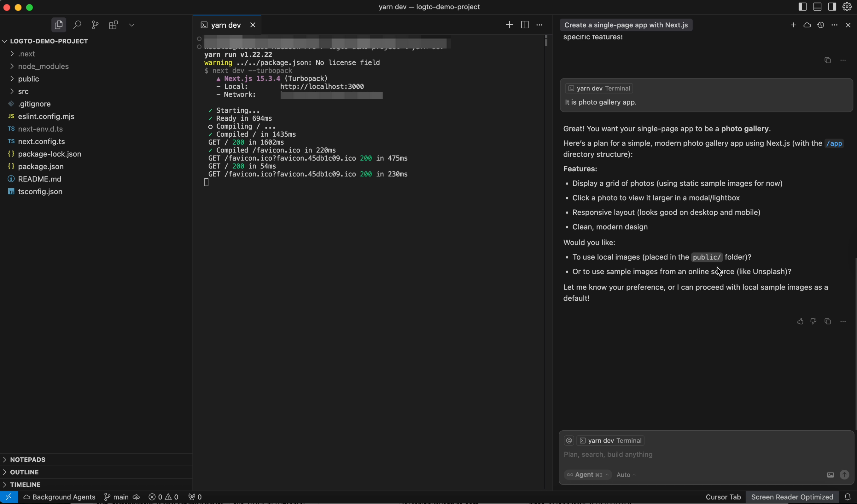Copy the photo gallery response
This screenshot has height=504, width=857.
pos(828,322)
